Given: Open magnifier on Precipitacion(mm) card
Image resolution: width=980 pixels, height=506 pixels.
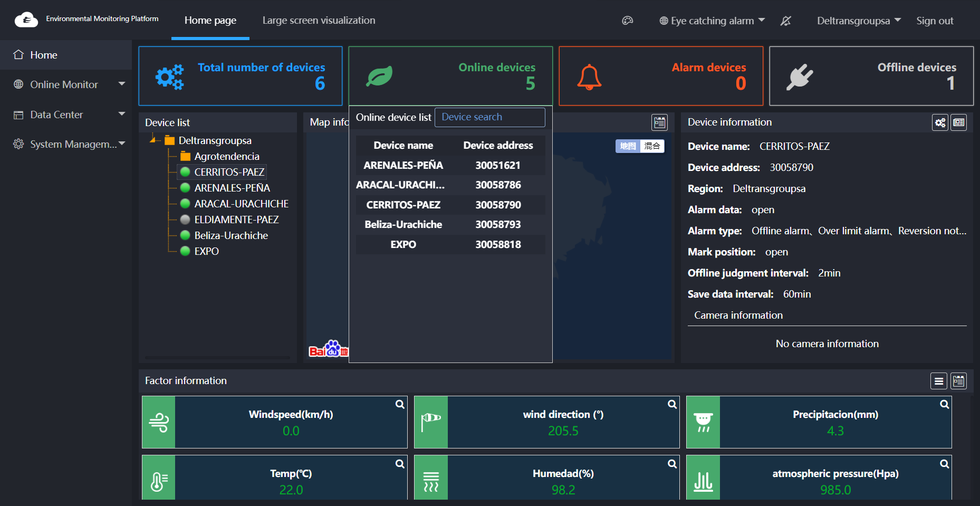Looking at the screenshot, I should (945, 404).
